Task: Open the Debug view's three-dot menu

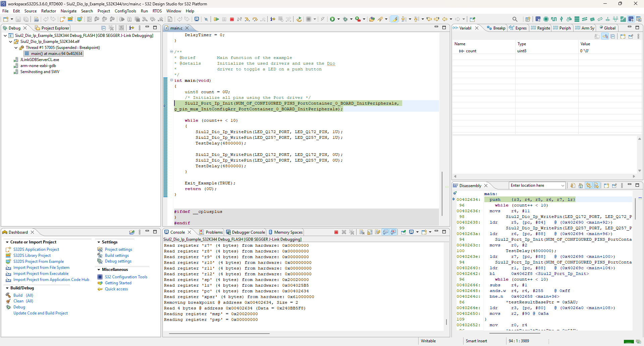Action: click(x=140, y=28)
